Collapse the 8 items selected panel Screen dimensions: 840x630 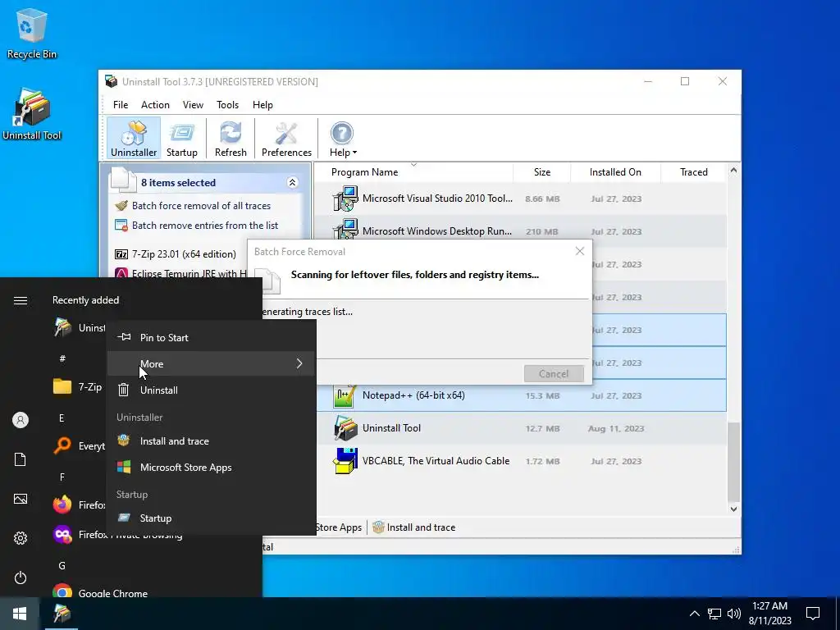[x=293, y=183]
